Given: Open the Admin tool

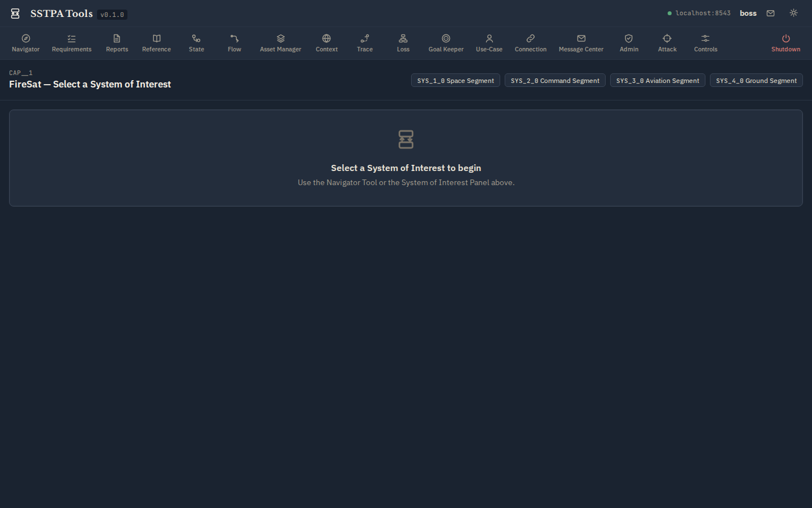Looking at the screenshot, I should 629,43.
